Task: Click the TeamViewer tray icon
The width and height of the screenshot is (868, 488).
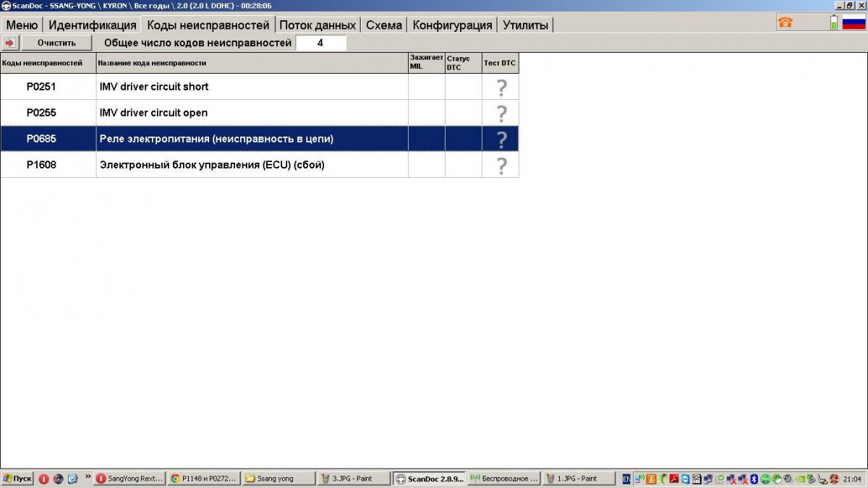Action: tap(686, 479)
